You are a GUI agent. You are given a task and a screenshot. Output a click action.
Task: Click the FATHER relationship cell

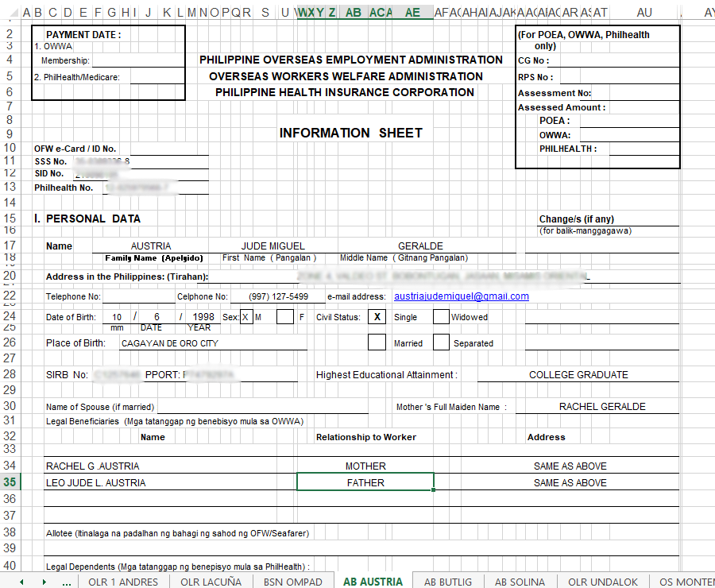(365, 482)
